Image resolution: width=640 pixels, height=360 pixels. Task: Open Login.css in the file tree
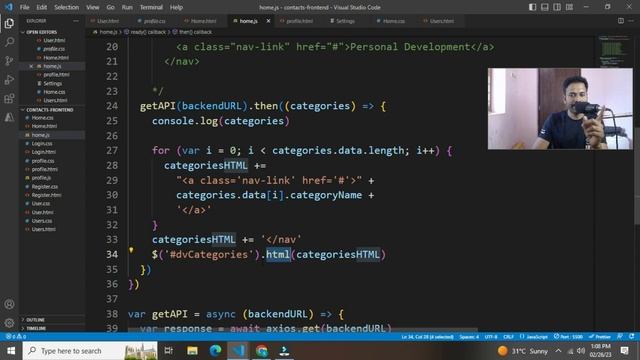(42, 143)
